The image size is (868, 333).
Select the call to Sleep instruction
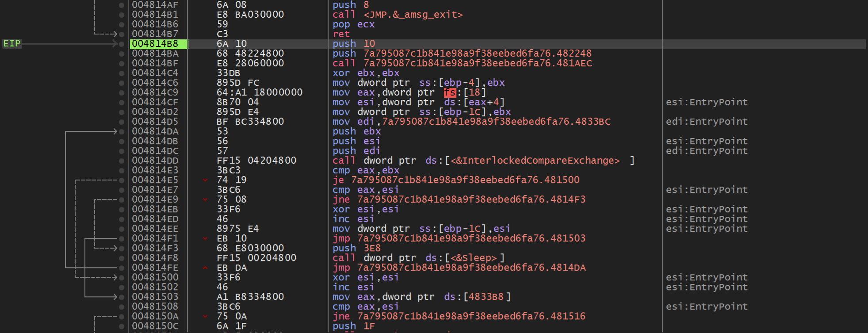(418, 258)
